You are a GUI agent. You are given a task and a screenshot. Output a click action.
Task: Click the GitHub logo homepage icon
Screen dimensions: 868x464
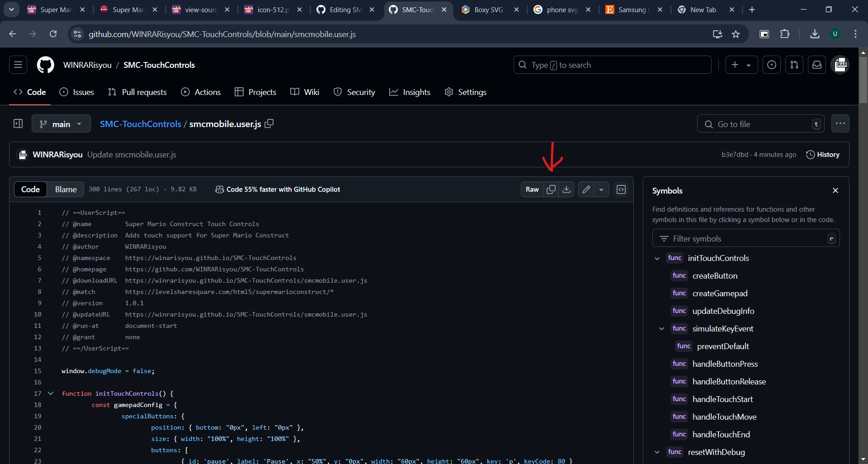[45, 65]
